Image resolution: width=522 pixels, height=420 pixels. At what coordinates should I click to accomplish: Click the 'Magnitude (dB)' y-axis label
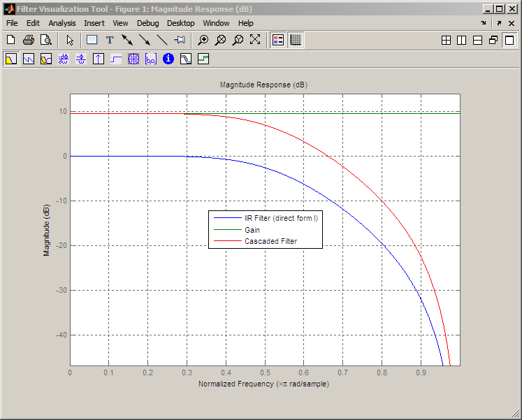[x=46, y=231]
